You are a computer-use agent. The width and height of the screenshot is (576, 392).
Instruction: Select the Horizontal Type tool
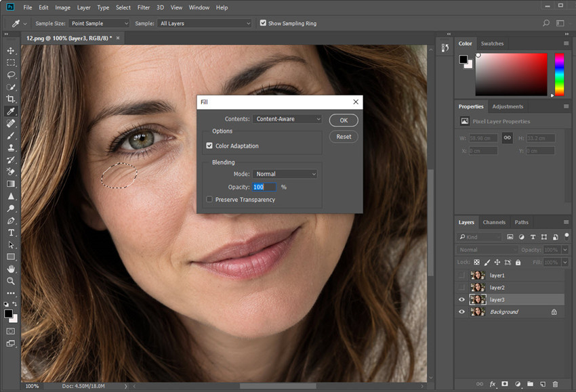11,233
